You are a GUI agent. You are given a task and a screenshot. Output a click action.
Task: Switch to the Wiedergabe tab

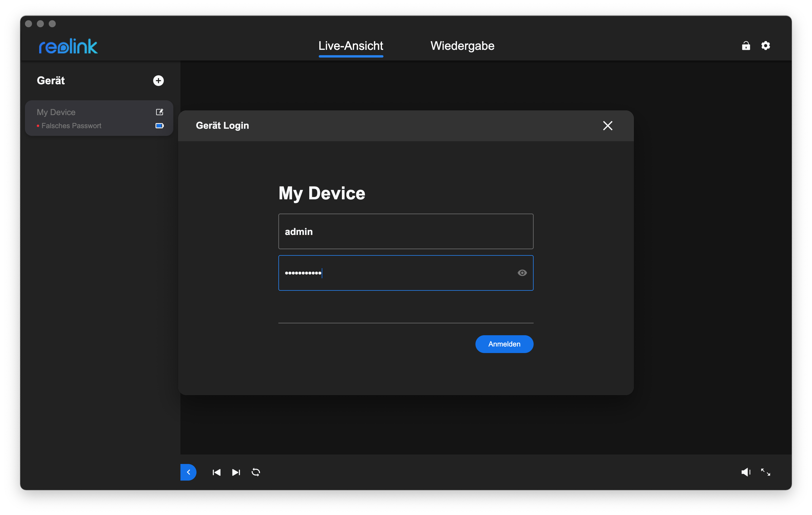coord(462,46)
